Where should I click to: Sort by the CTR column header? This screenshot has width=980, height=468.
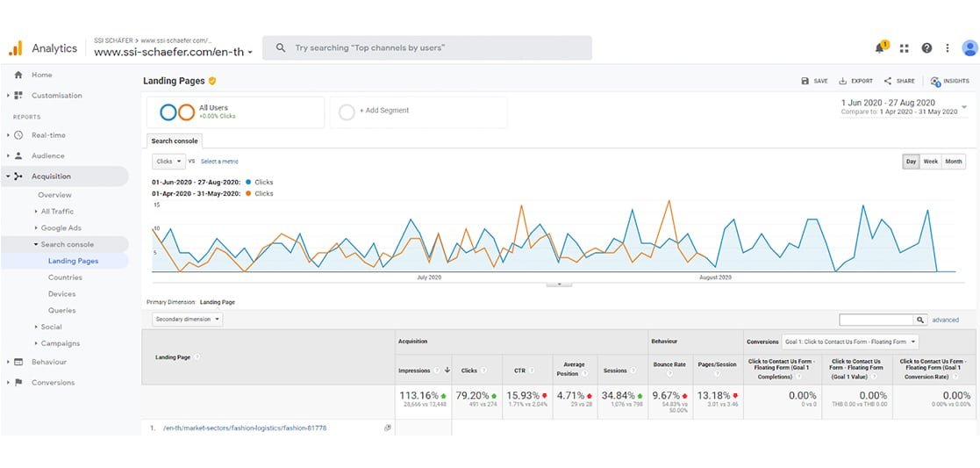click(520, 371)
